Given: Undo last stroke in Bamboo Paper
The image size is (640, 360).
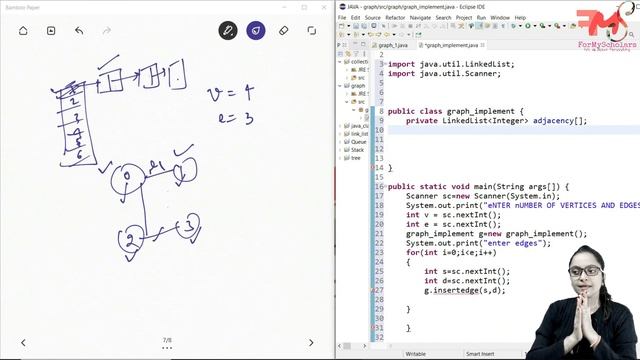Looking at the screenshot, I should (79, 31).
